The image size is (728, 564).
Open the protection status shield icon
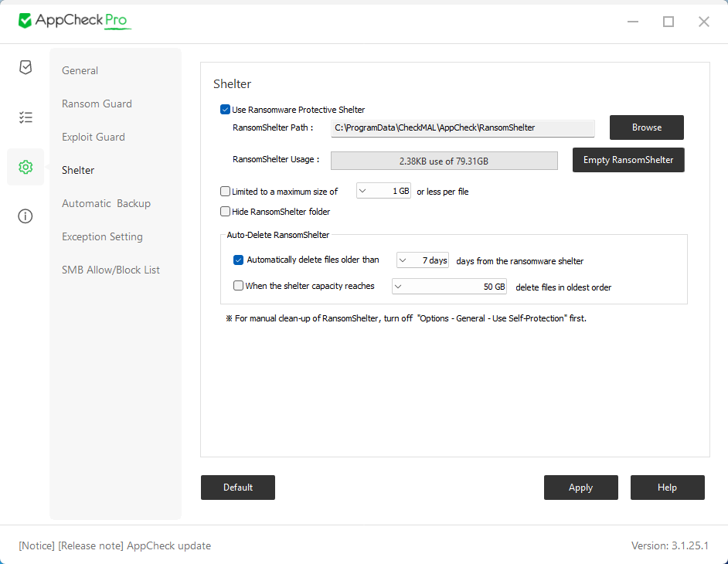pos(26,67)
